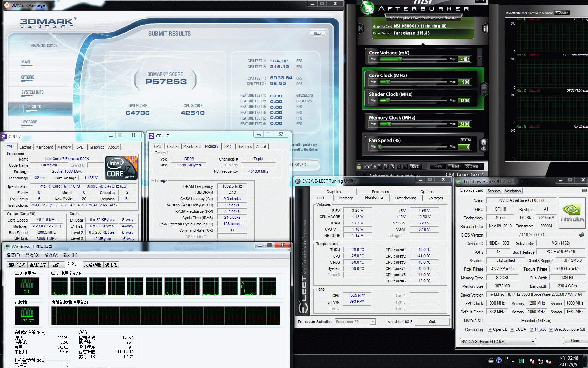
Task: Click the EVGA E-LEET title bar icon
Action: 298,181
